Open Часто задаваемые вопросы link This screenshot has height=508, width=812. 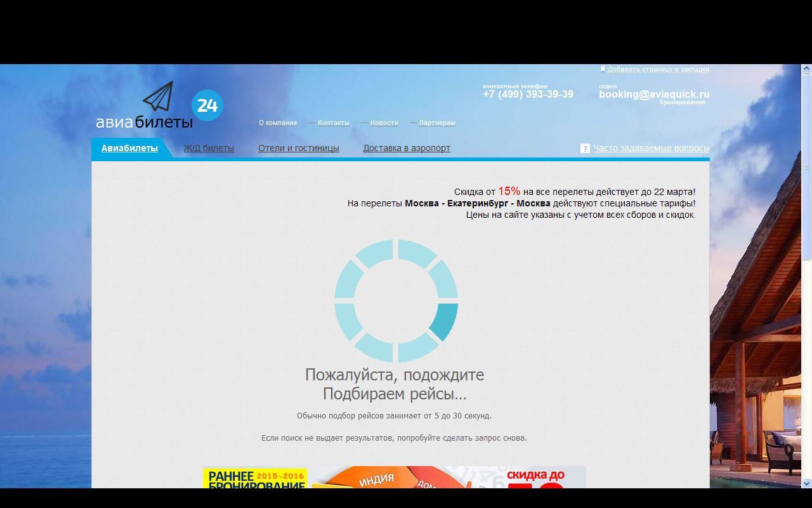click(x=652, y=148)
